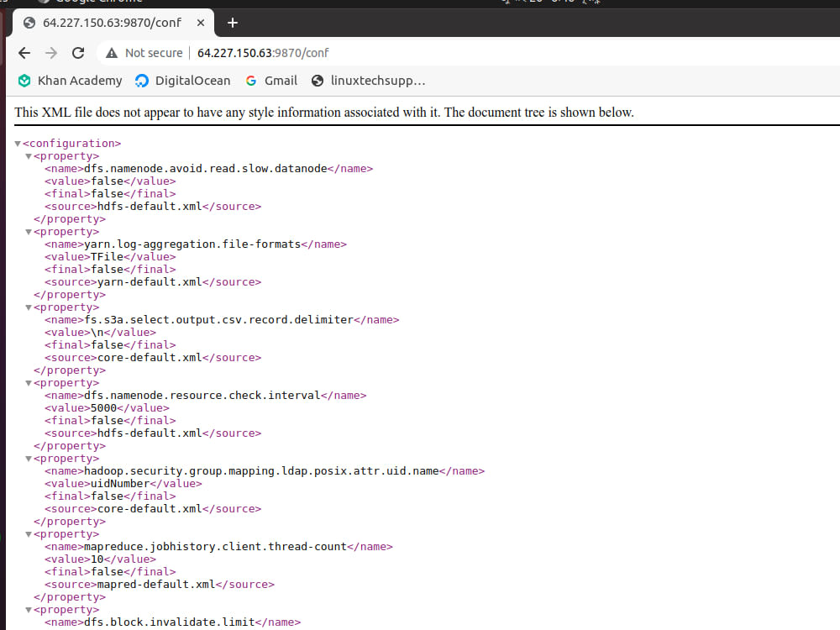Click the Khan Academy favicon
The height and width of the screenshot is (630, 840).
coord(24,81)
